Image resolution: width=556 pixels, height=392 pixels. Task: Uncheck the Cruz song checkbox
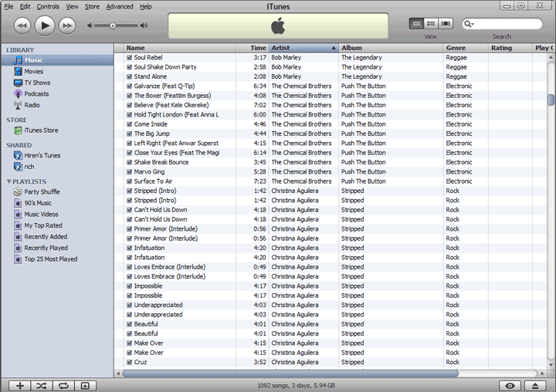[x=130, y=362]
